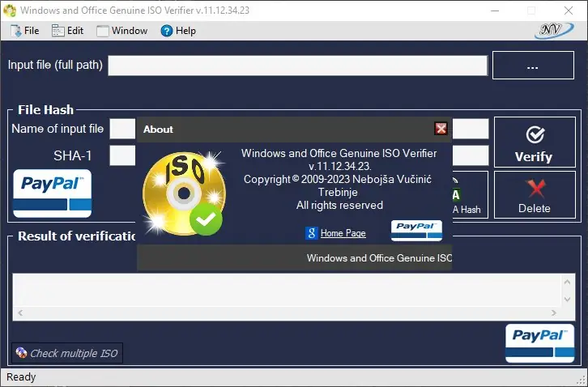Click the scrolling text bar in About
This screenshot has height=387, width=588.
pos(294,258)
